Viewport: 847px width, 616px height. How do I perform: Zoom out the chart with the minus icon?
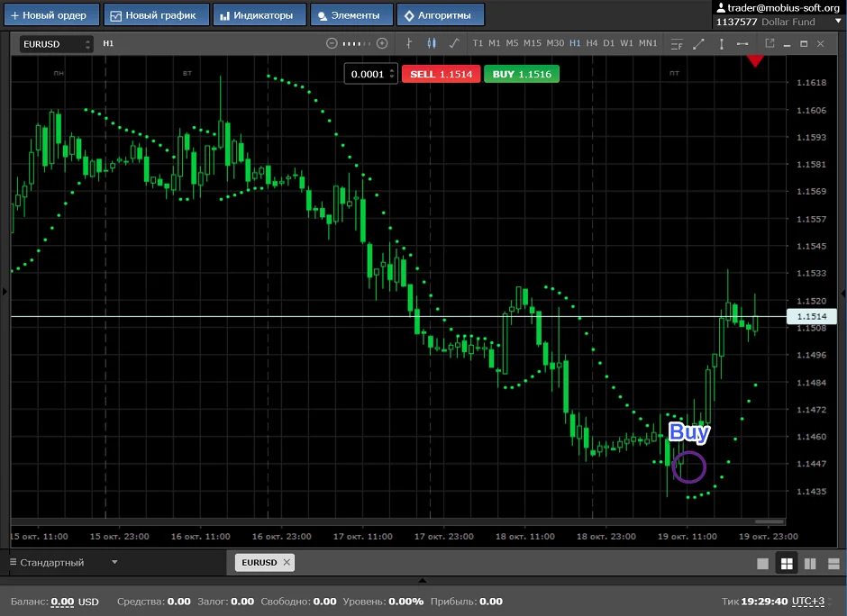pyautogui.click(x=332, y=43)
